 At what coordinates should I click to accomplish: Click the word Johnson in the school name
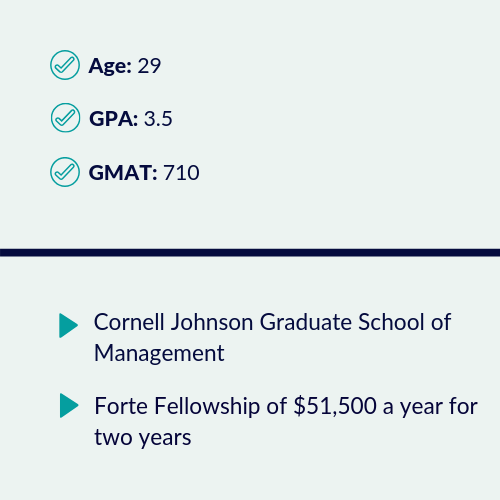coord(212,322)
